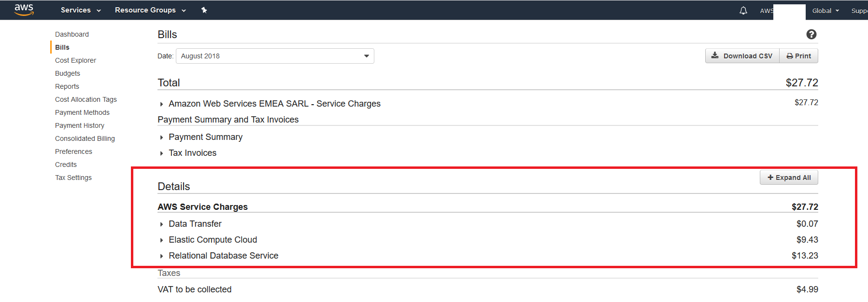Click the plus icon in Expand All
Viewport: 868px width, 302px height.
pyautogui.click(x=770, y=178)
